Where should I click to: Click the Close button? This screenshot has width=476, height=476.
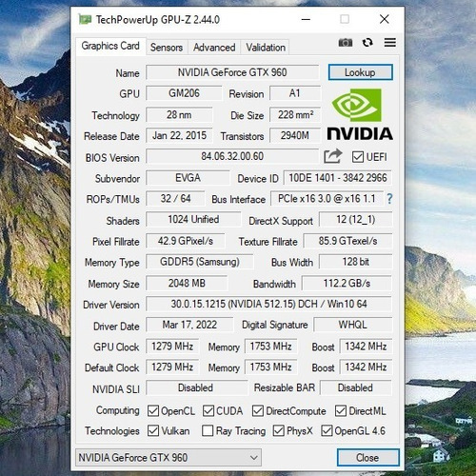[367, 458]
